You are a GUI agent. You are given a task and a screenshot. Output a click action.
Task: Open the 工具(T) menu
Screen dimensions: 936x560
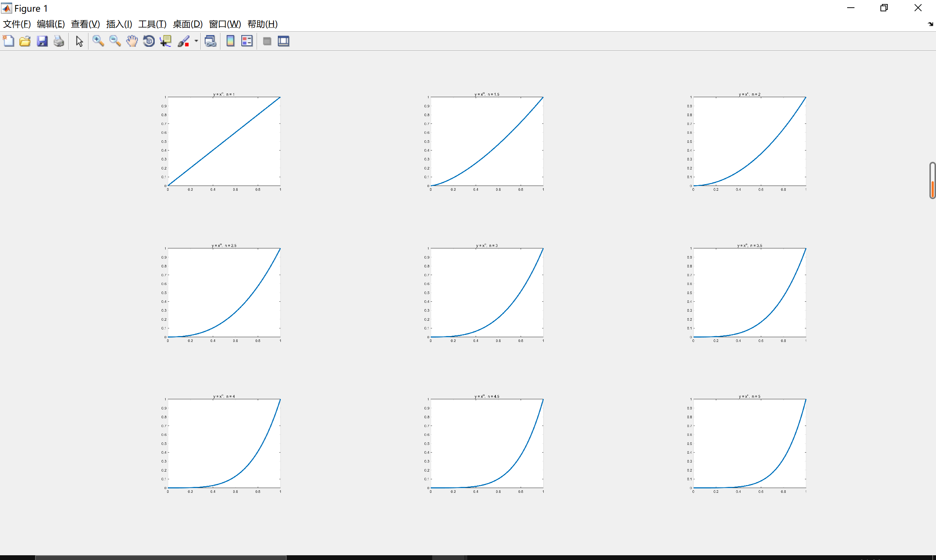[x=152, y=24]
